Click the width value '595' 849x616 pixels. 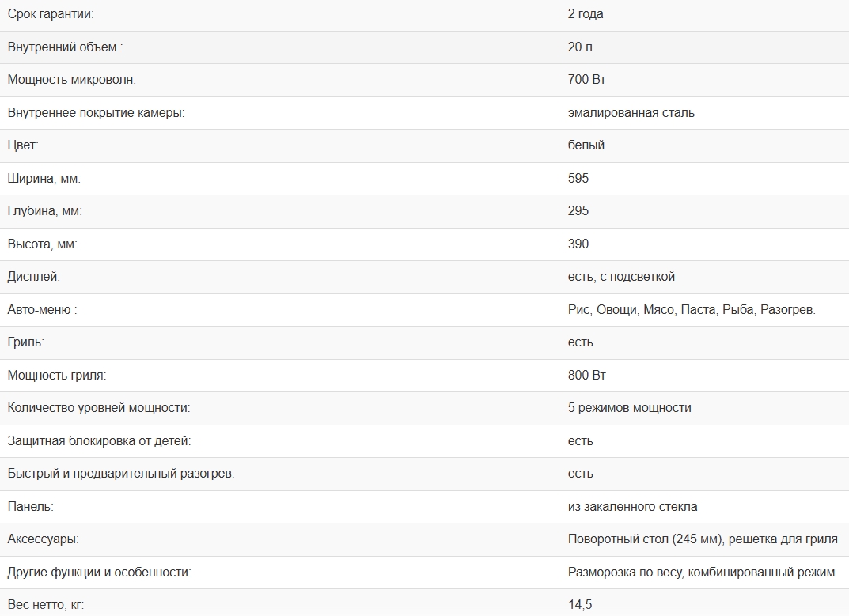coord(578,179)
